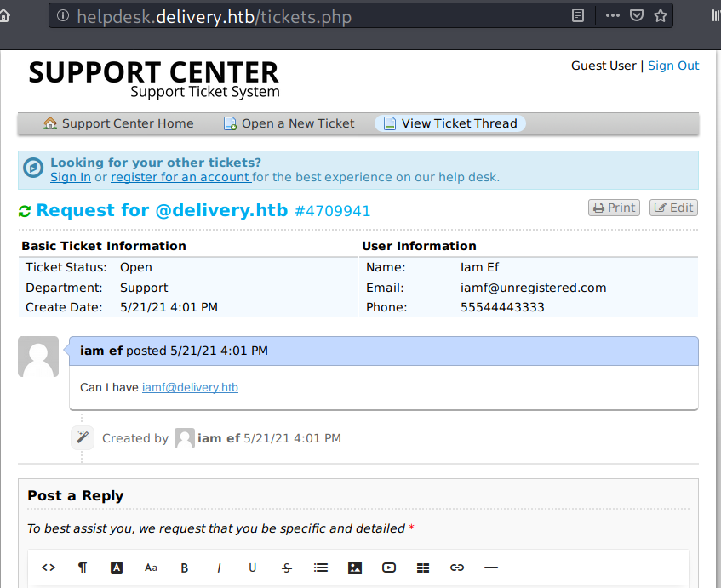Refresh the ticket using green reload icon

(25, 211)
